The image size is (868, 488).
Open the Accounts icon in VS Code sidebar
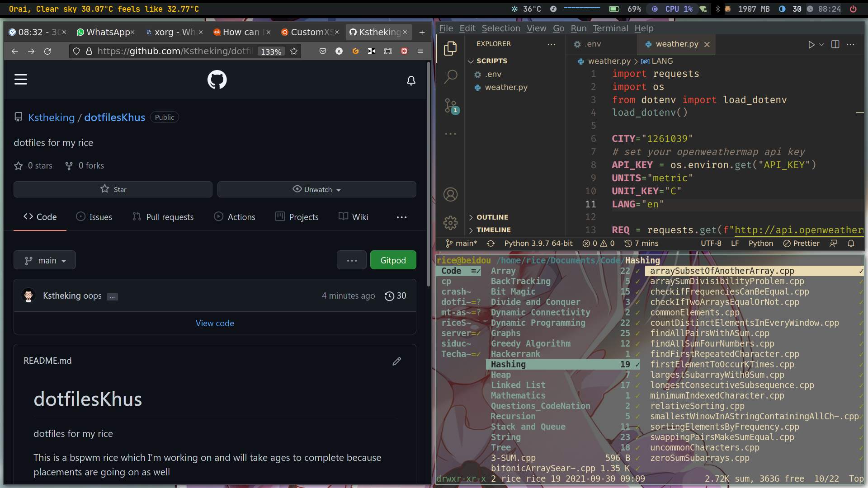click(451, 194)
